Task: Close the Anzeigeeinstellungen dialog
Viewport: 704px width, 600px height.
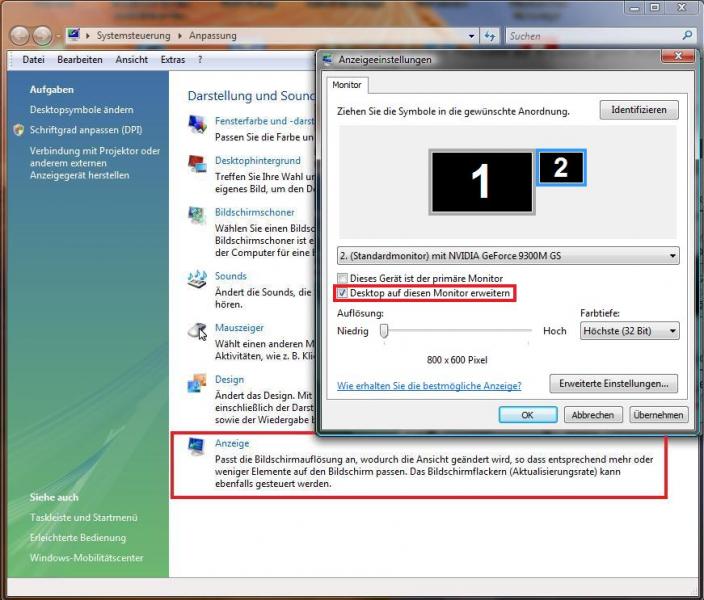Action: [678, 56]
